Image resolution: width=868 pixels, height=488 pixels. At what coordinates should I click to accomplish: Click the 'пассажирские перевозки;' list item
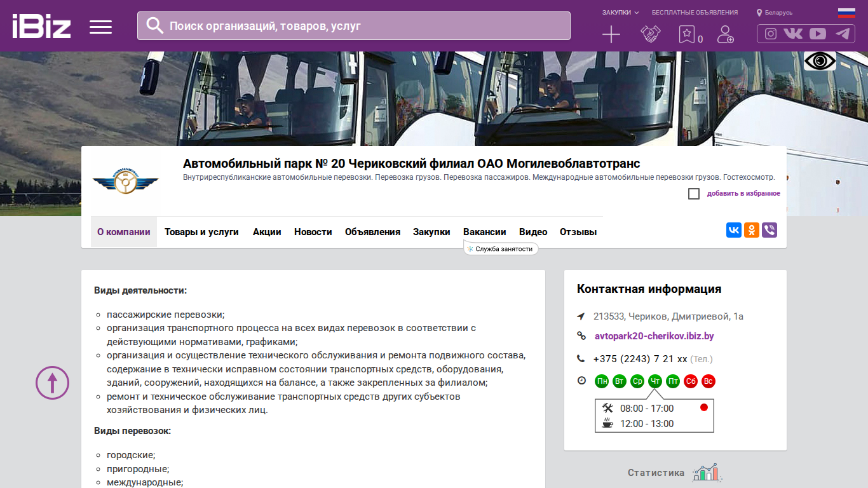(166, 315)
